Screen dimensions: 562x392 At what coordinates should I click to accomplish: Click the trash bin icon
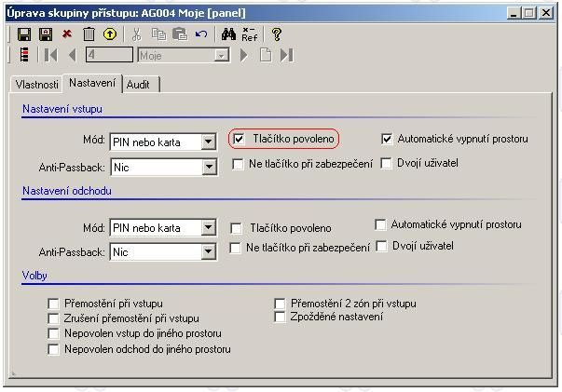pyautogui.click(x=89, y=34)
